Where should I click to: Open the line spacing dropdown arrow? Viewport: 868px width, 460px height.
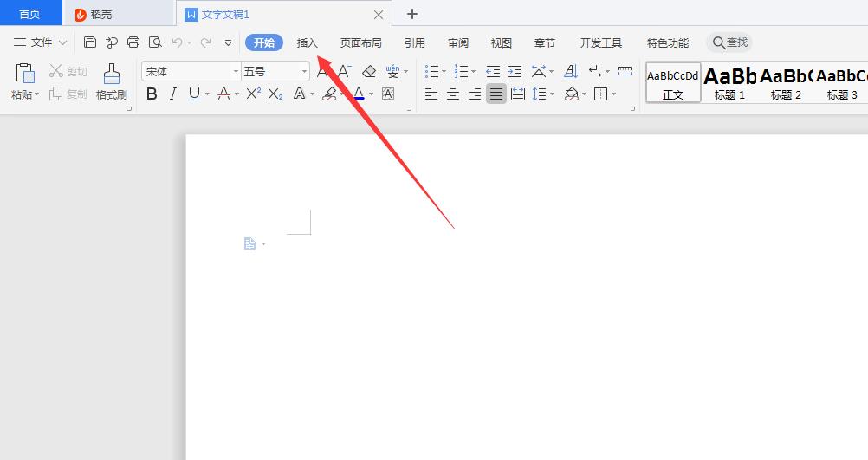pyautogui.click(x=552, y=94)
